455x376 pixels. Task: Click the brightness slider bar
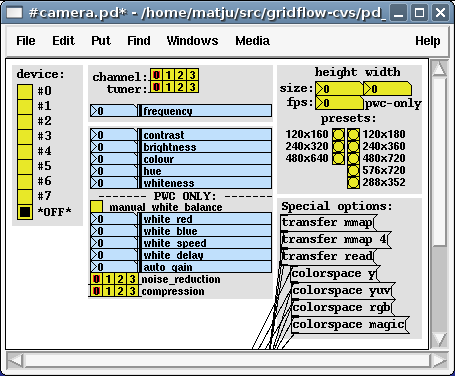coord(206,147)
